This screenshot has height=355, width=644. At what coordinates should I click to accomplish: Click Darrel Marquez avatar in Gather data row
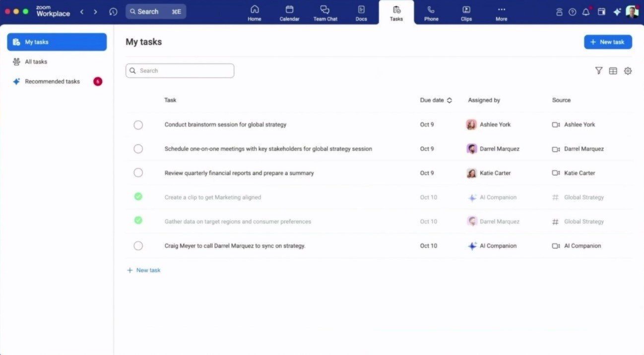(471, 221)
